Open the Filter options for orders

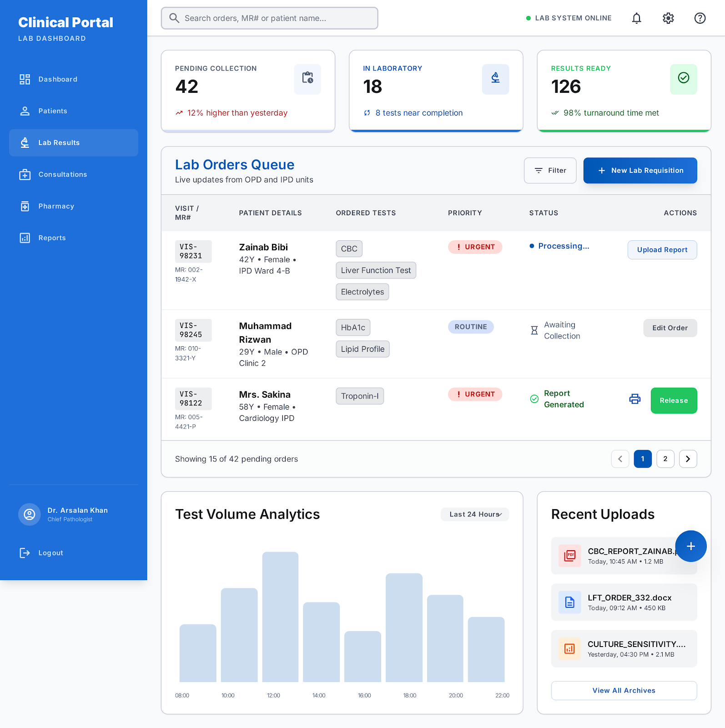coord(550,171)
